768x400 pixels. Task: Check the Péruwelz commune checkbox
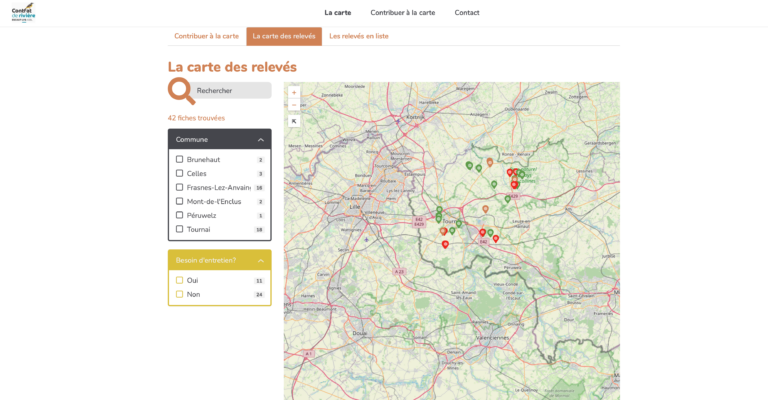coord(180,215)
